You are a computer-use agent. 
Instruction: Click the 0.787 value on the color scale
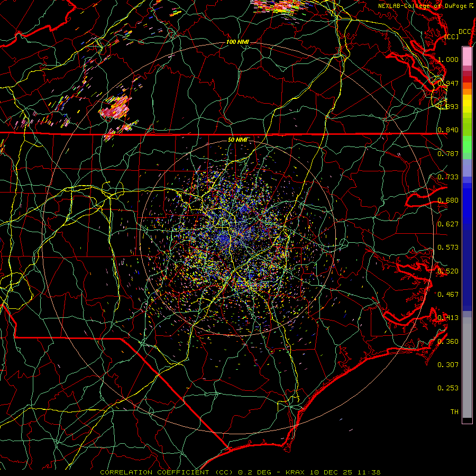(448, 153)
